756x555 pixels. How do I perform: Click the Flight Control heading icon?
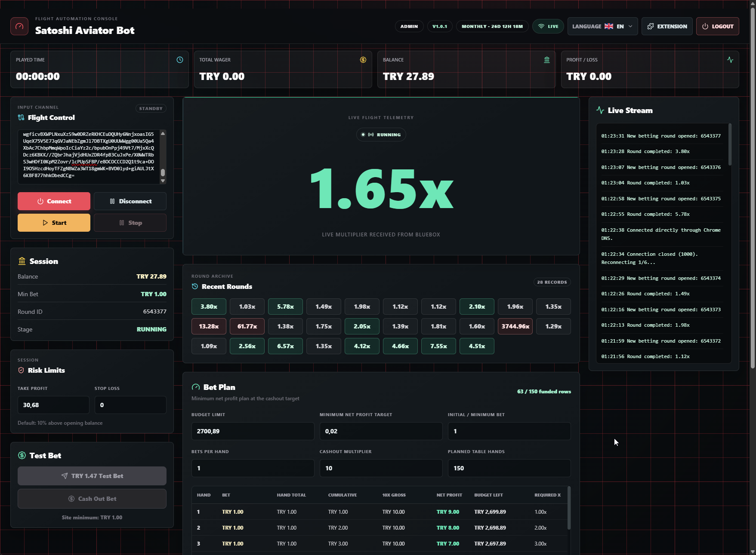pyautogui.click(x=21, y=117)
